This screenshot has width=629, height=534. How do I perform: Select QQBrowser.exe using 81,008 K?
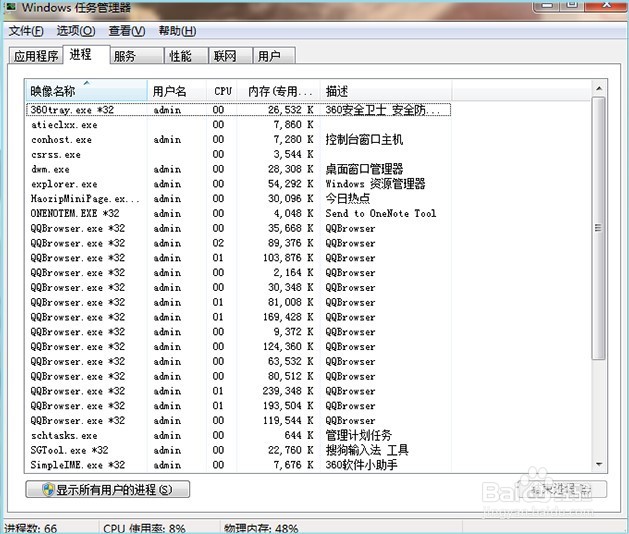238,303
